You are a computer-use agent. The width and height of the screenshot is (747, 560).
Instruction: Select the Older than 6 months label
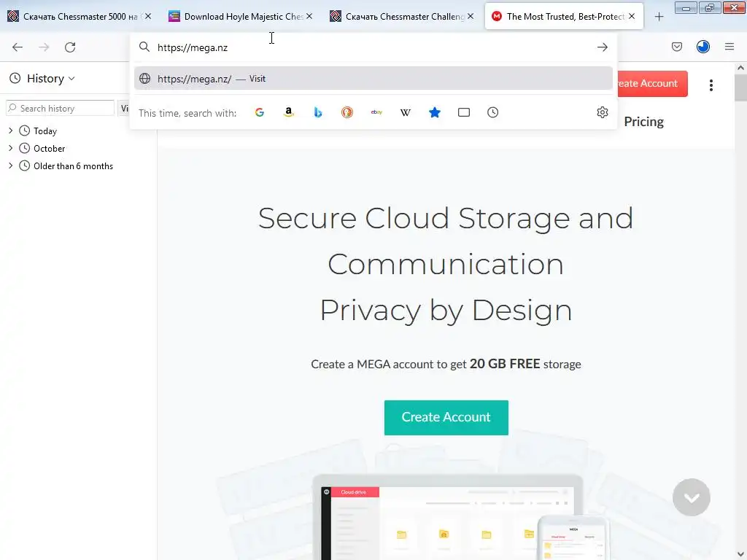pyautogui.click(x=74, y=166)
